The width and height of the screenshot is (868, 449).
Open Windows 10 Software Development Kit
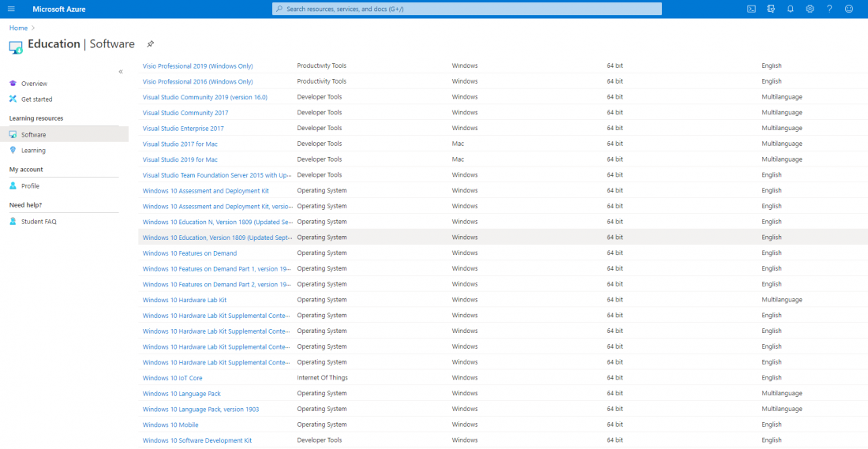pos(197,440)
